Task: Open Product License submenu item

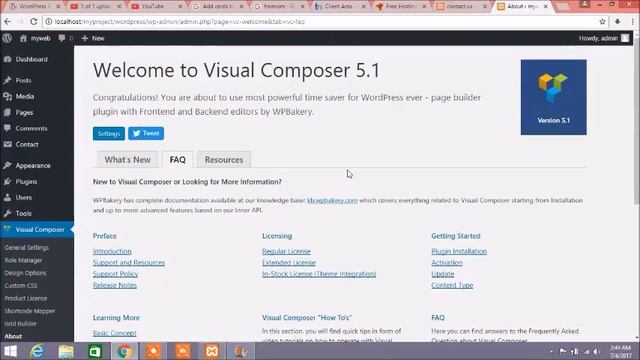Action: [x=26, y=298]
